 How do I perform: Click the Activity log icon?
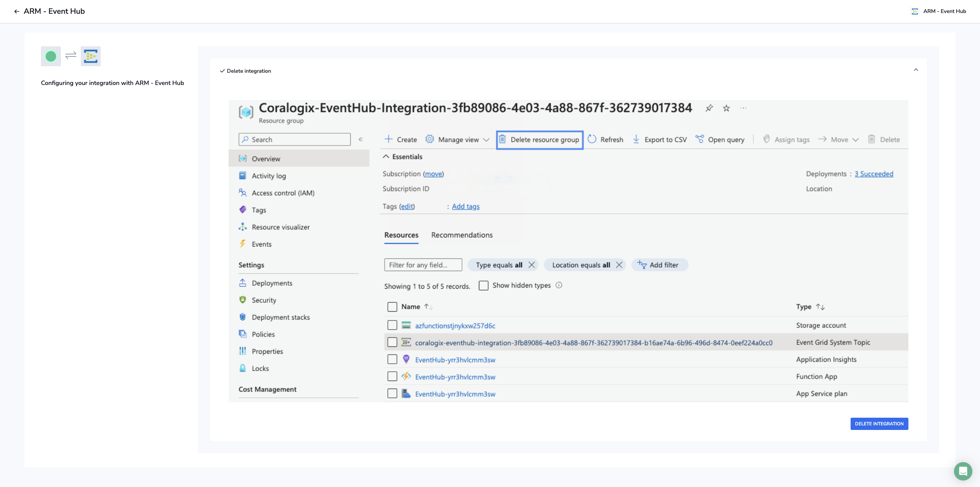[x=243, y=175]
